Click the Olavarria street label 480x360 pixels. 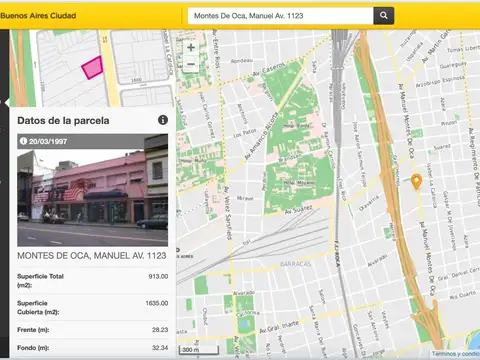tap(369, 203)
